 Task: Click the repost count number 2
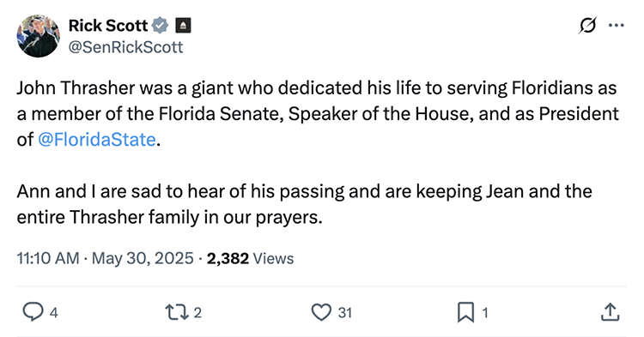[197, 313]
